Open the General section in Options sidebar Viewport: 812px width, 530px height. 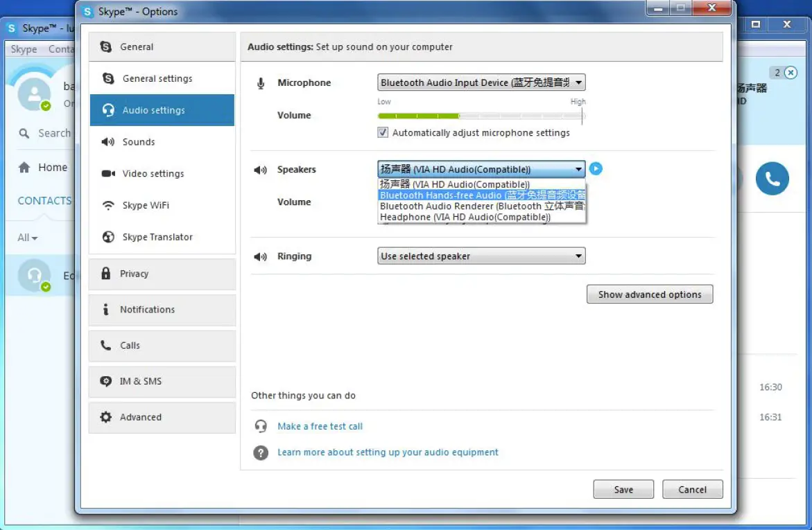click(162, 46)
